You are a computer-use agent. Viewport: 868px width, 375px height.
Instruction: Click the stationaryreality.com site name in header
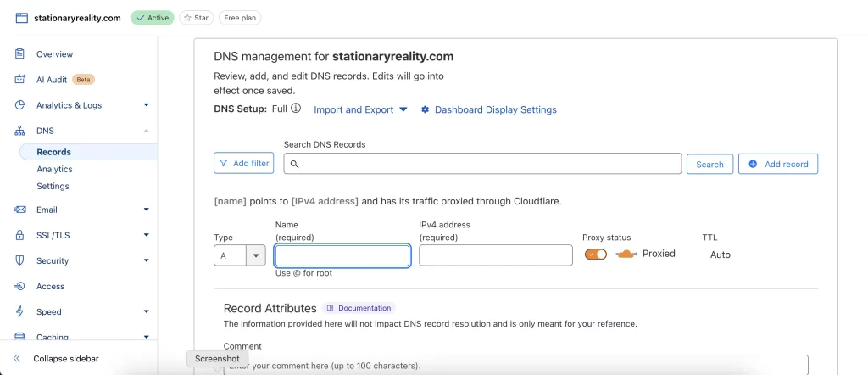pos(77,18)
